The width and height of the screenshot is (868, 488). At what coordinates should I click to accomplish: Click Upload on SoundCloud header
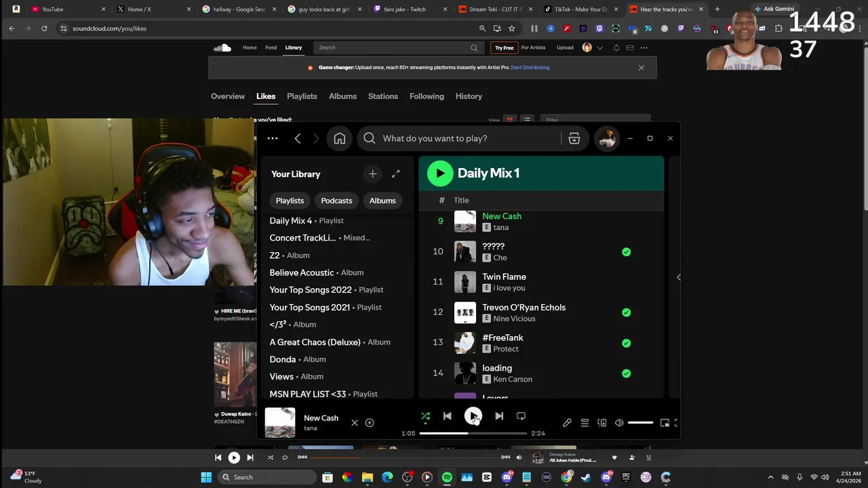point(565,47)
